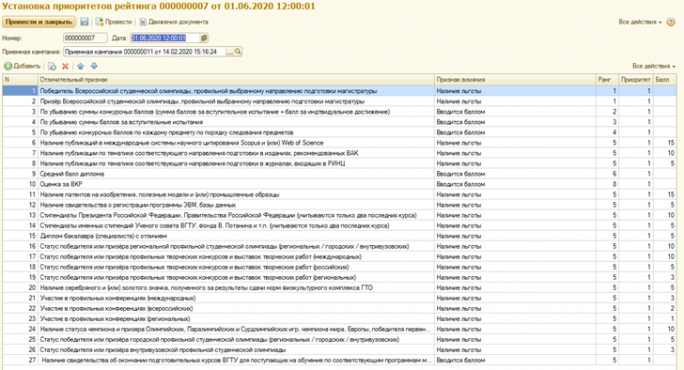
Task: Click 'Провести и закрыть' button
Action: (x=39, y=22)
